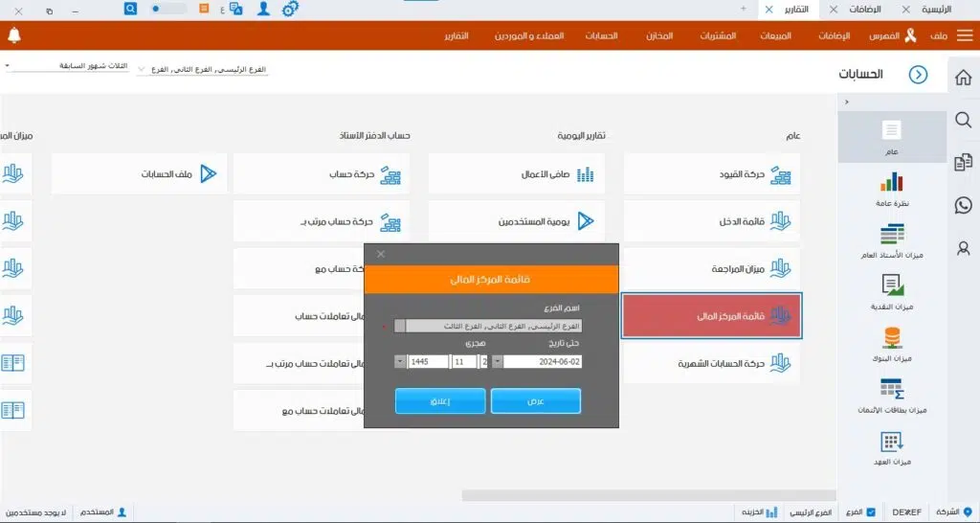Image resolution: width=980 pixels, height=523 pixels.
Task: Open ميزان النقدية icon
Action: (893, 285)
